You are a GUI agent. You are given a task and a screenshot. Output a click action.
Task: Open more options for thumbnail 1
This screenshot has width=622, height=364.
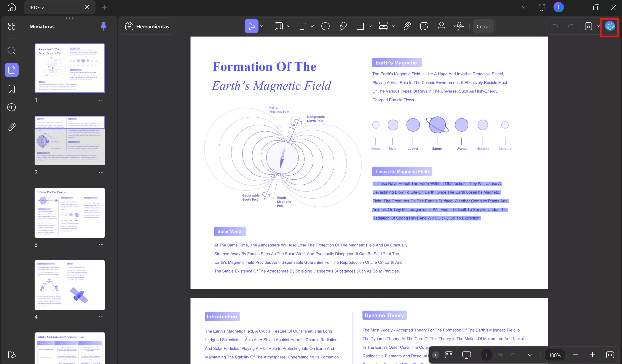[101, 100]
